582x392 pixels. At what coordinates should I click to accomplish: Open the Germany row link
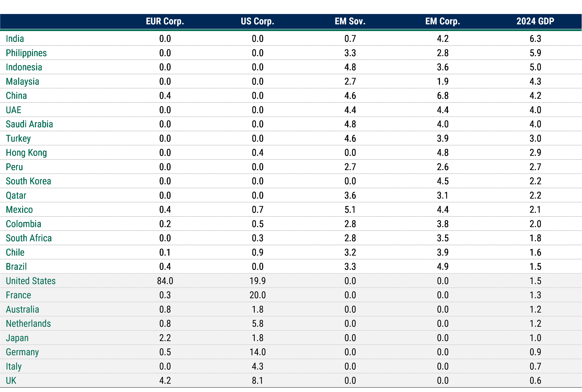tap(22, 352)
